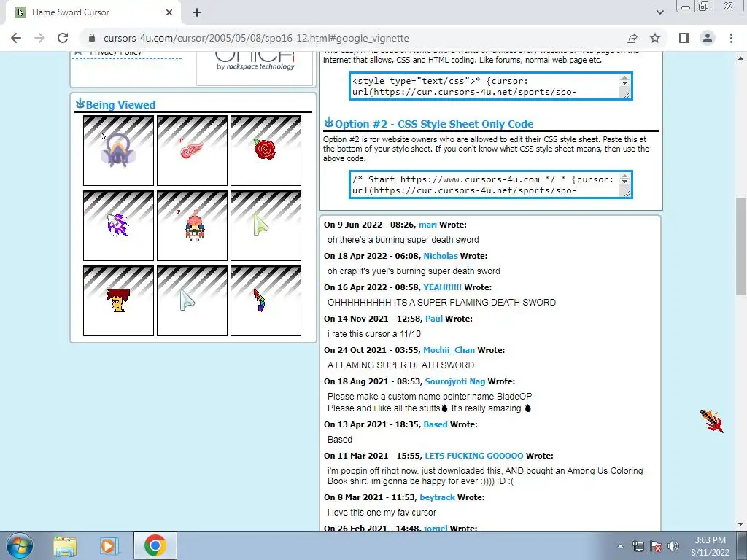Reload the current page

point(63,38)
